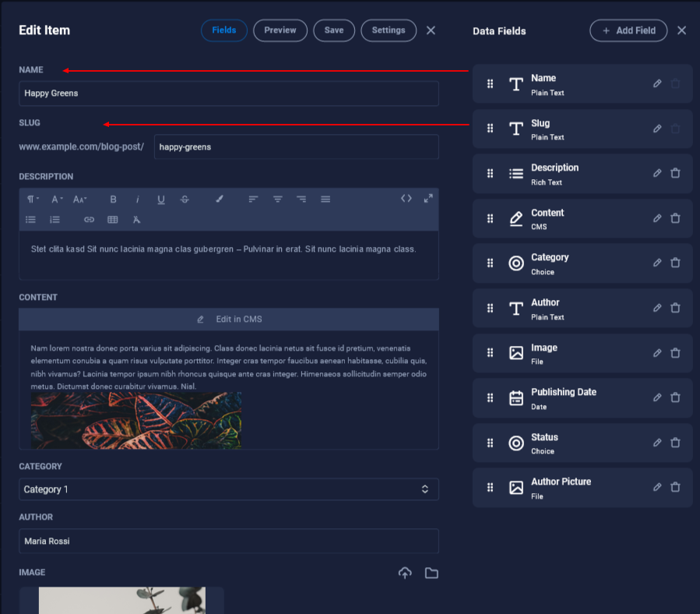Expand Description editor to fullscreen
The image size is (700, 614).
[x=428, y=199]
